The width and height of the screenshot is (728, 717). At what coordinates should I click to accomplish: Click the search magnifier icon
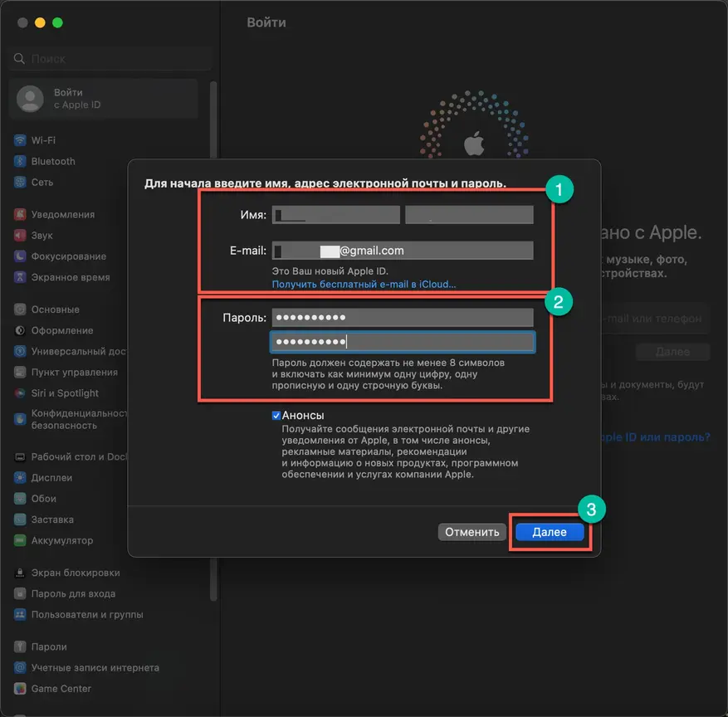coord(19,58)
